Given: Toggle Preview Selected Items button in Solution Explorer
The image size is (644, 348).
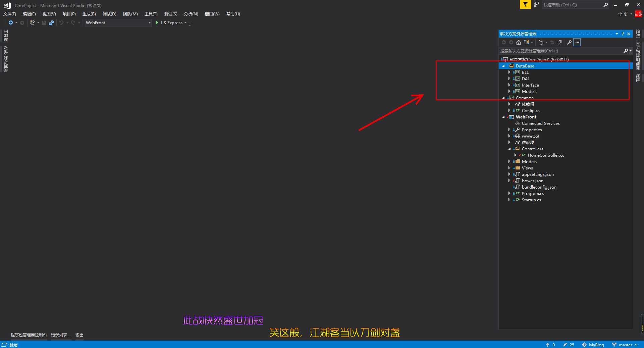Looking at the screenshot, I should tap(577, 42).
